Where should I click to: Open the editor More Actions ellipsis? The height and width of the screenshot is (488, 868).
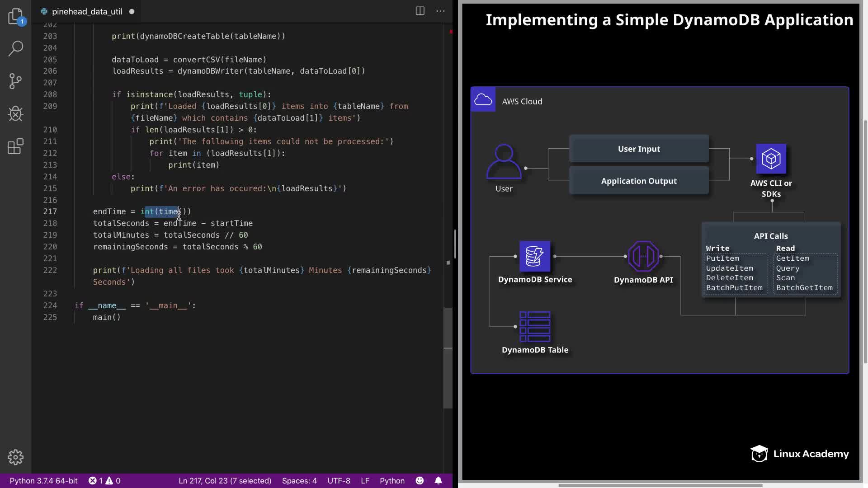point(440,11)
